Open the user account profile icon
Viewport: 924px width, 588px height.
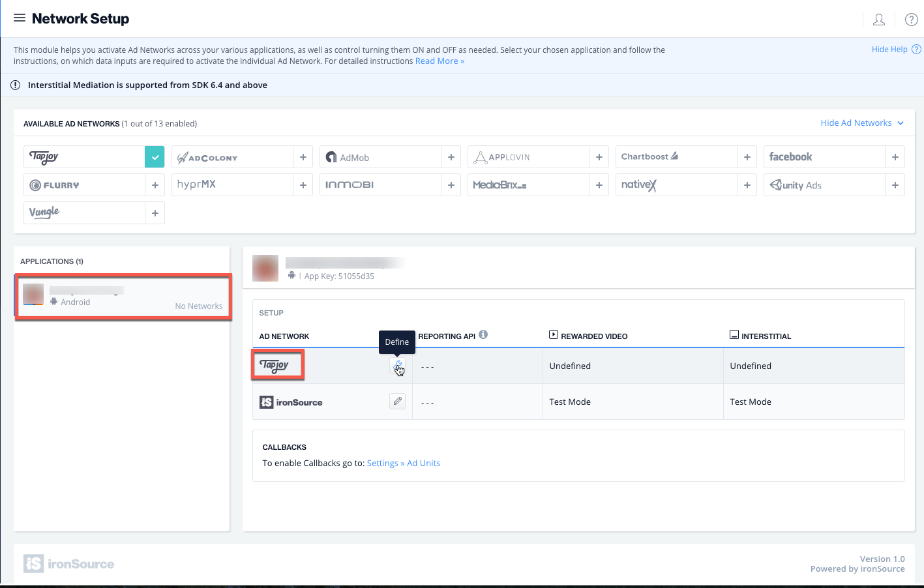879,20
